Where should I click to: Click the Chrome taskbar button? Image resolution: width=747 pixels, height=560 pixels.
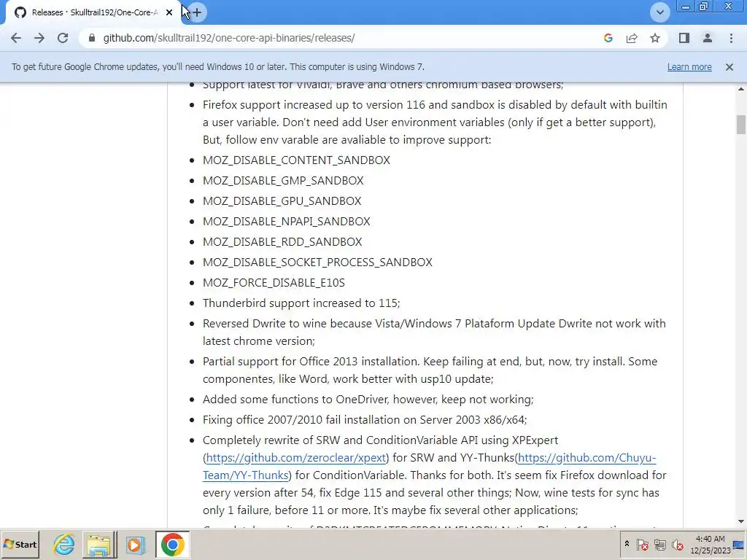172,544
